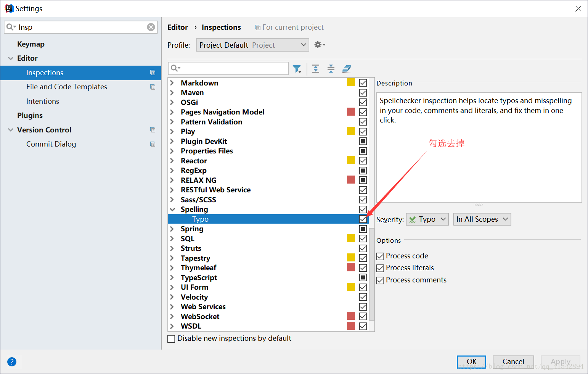Collapse the Spelling tree node

click(x=172, y=210)
